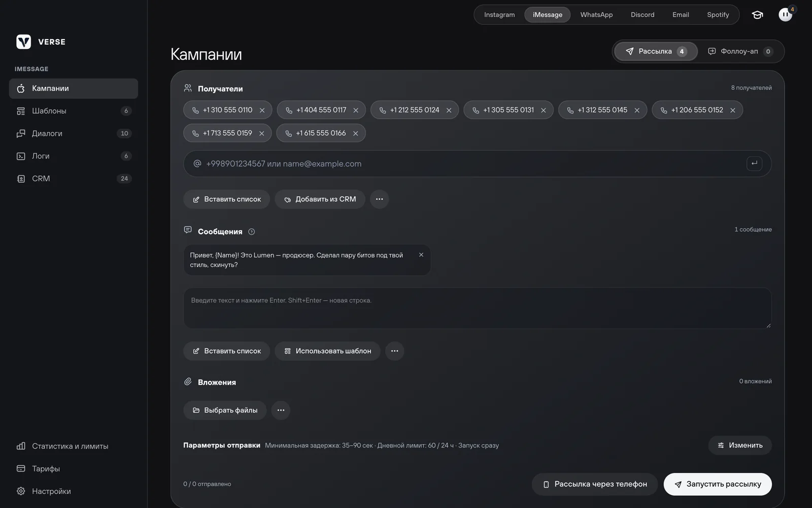Remove recipient +1 615 555 0166
Screen dimensions: 812x508
355,134
